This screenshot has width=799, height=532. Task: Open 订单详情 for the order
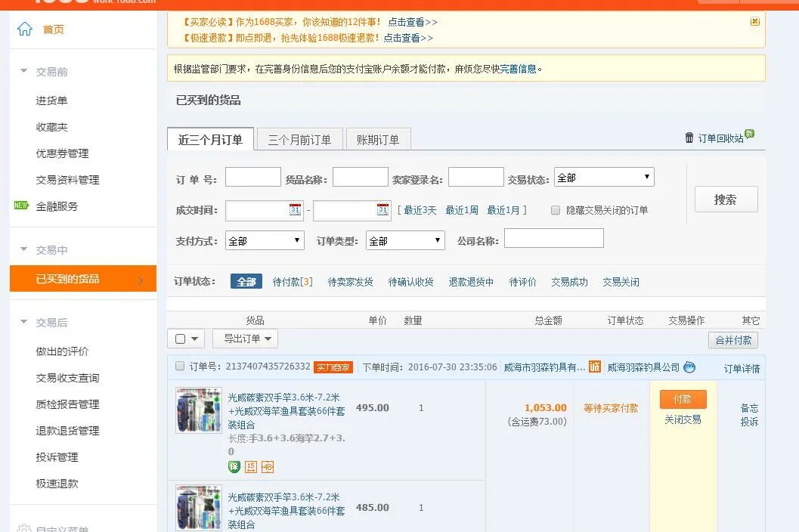(x=742, y=369)
